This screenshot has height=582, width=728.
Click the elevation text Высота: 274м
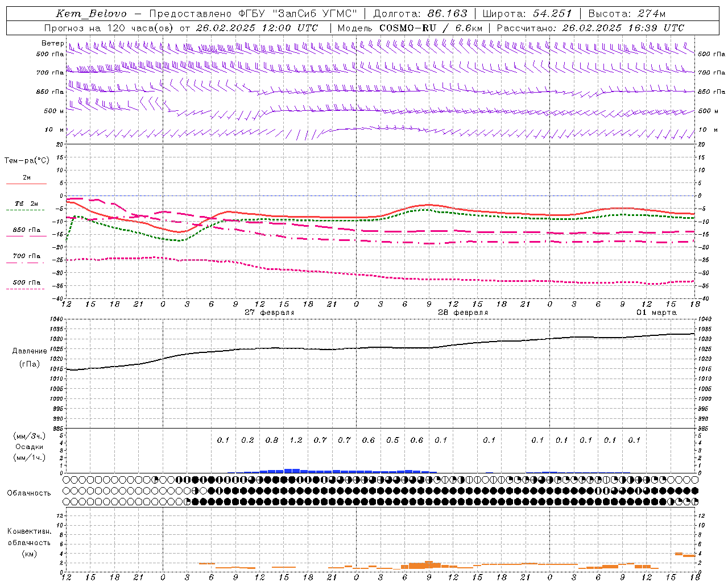(x=626, y=14)
